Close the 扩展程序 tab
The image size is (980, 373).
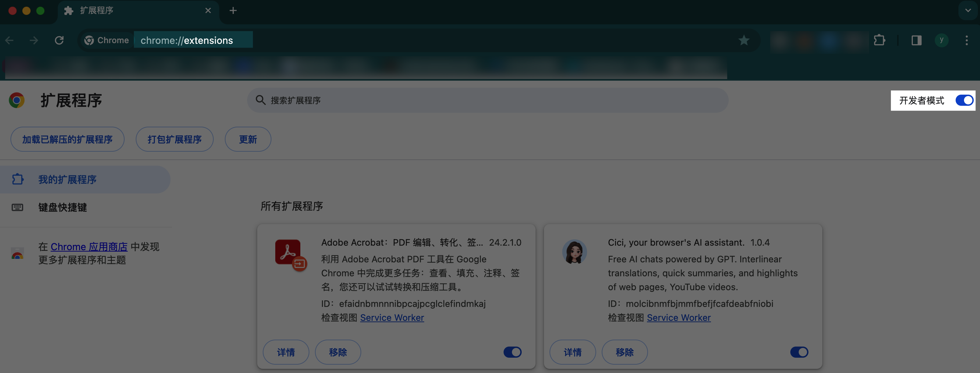pos(208,11)
